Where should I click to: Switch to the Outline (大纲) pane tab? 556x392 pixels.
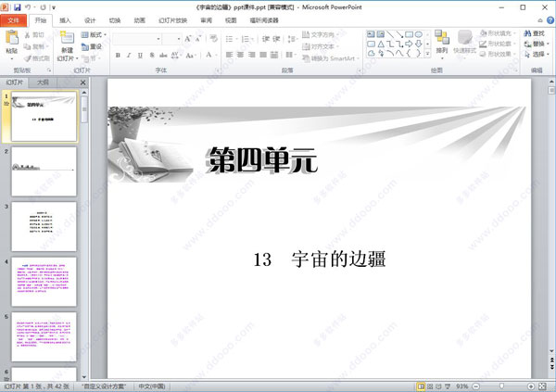[43, 82]
